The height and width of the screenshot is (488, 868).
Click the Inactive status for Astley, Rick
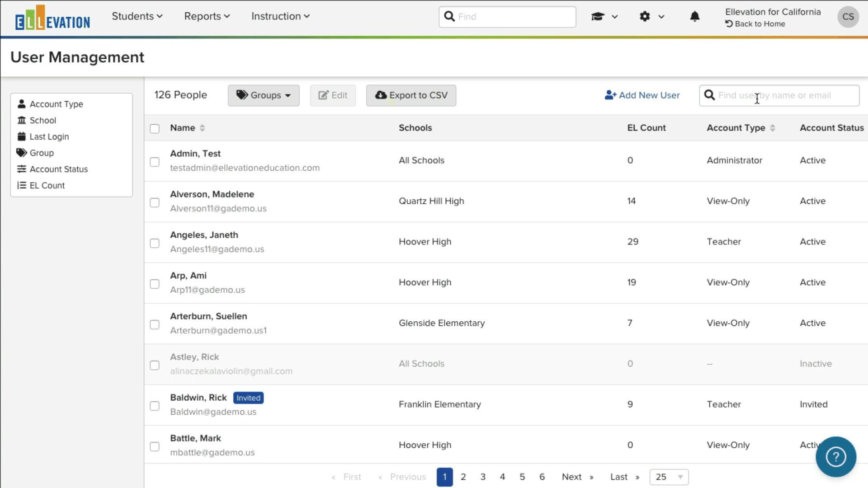[816, 364]
